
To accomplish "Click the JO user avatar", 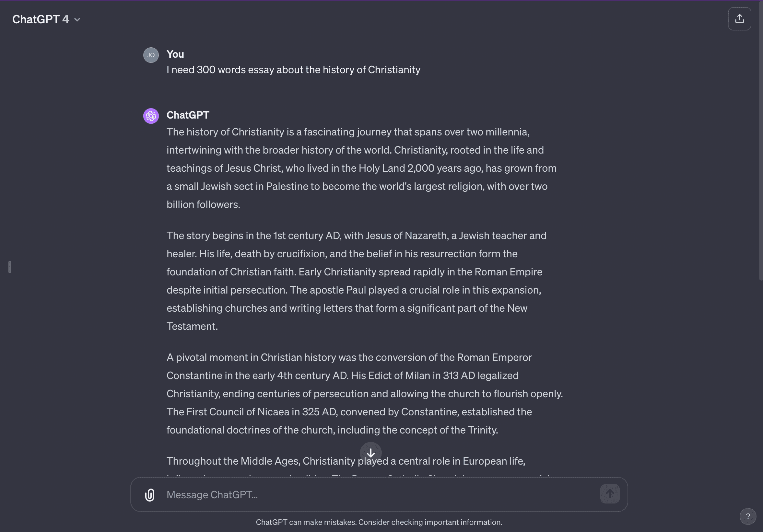I will tap(151, 55).
